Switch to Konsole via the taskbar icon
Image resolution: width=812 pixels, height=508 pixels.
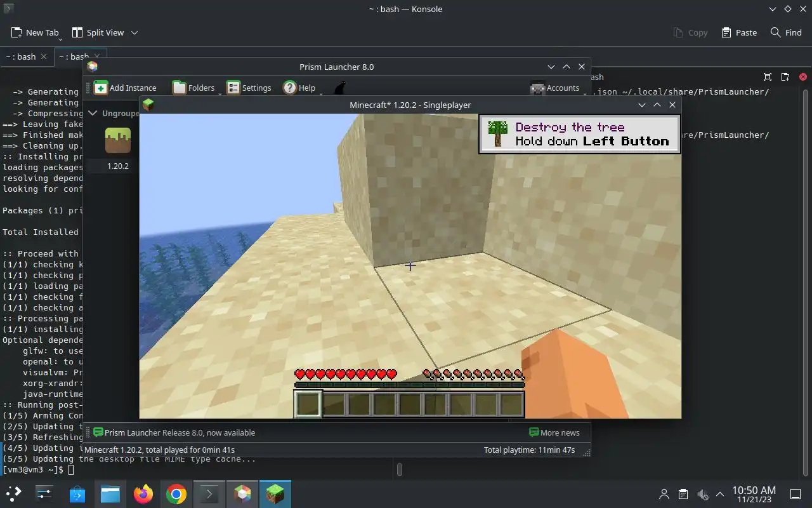(209, 493)
